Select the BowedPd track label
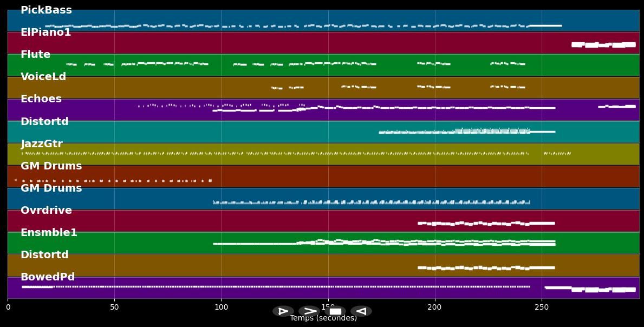Image resolution: width=644 pixels, height=327 pixels. (x=48, y=277)
